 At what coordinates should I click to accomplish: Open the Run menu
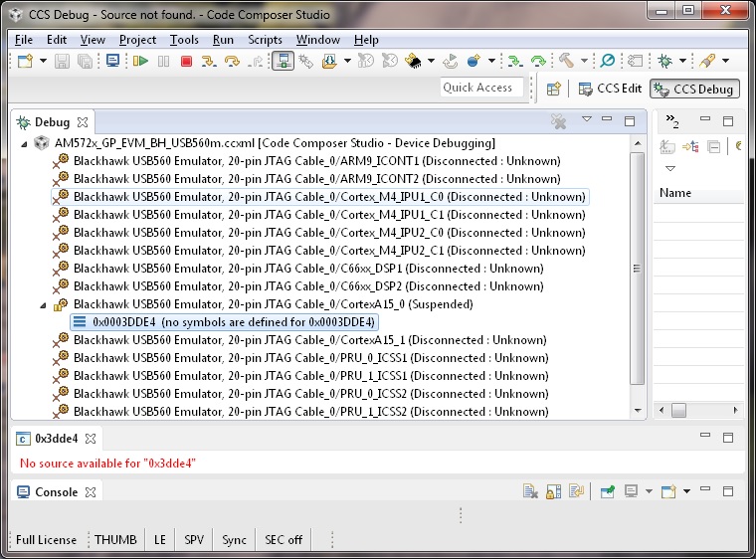click(x=223, y=40)
